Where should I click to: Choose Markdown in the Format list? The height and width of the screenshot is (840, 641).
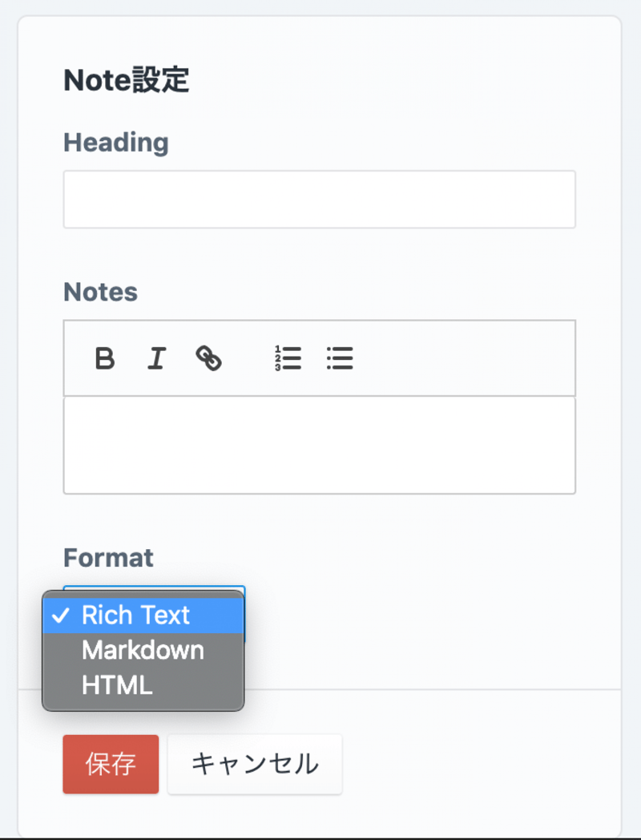[143, 650]
